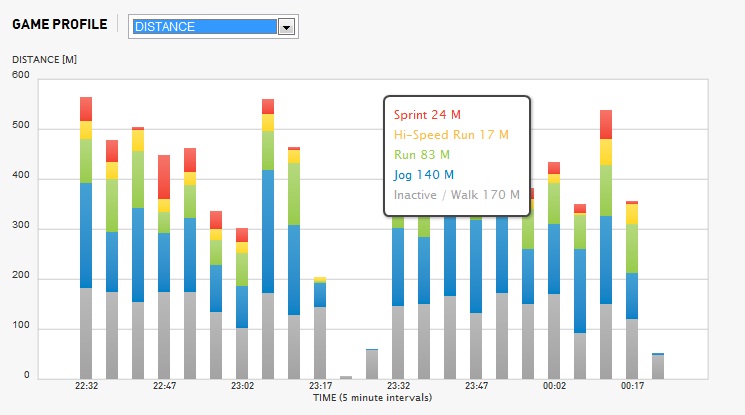This screenshot has width=745, height=415.
Task: Click the 00:17 time axis label
Action: click(x=632, y=385)
